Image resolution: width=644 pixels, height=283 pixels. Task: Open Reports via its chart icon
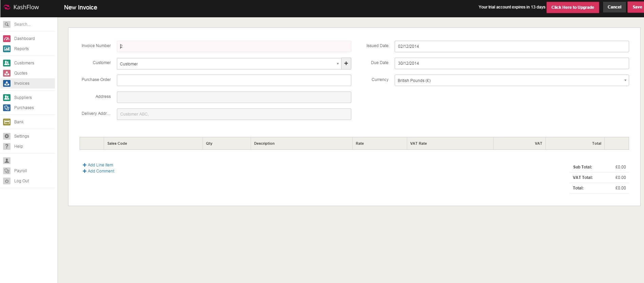[7, 49]
